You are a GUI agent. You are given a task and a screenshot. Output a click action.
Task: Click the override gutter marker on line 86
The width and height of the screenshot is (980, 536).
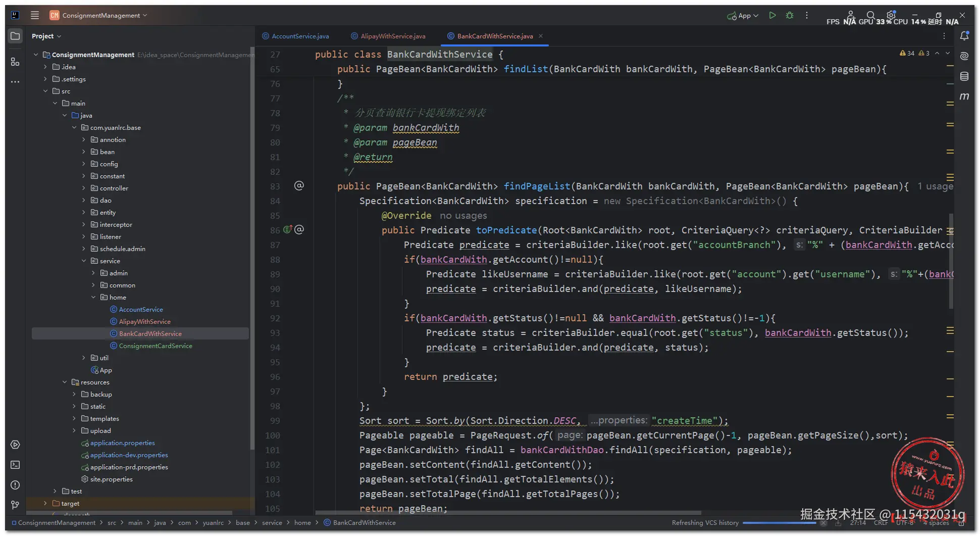pyautogui.click(x=288, y=230)
